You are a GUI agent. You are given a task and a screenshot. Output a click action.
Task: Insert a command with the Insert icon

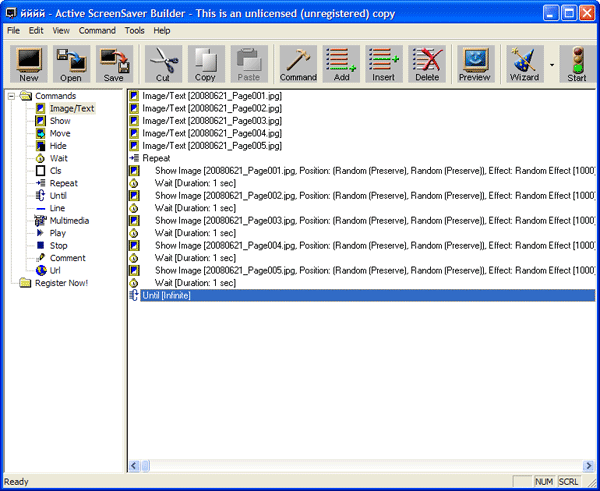tap(384, 64)
